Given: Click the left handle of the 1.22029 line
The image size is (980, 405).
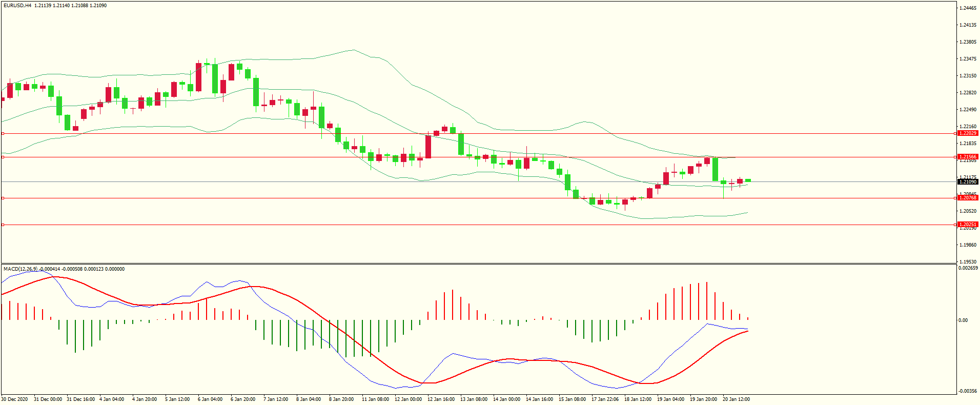Looking at the screenshot, I should 3,133.
